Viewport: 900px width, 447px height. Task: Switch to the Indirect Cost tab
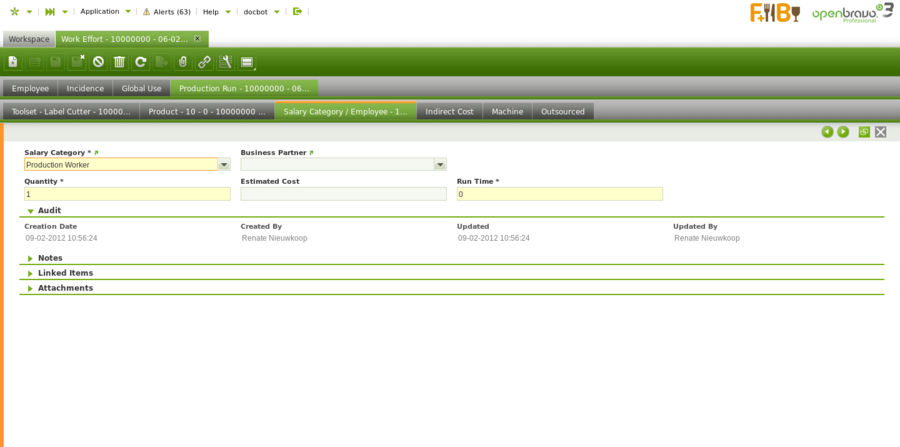pos(449,112)
